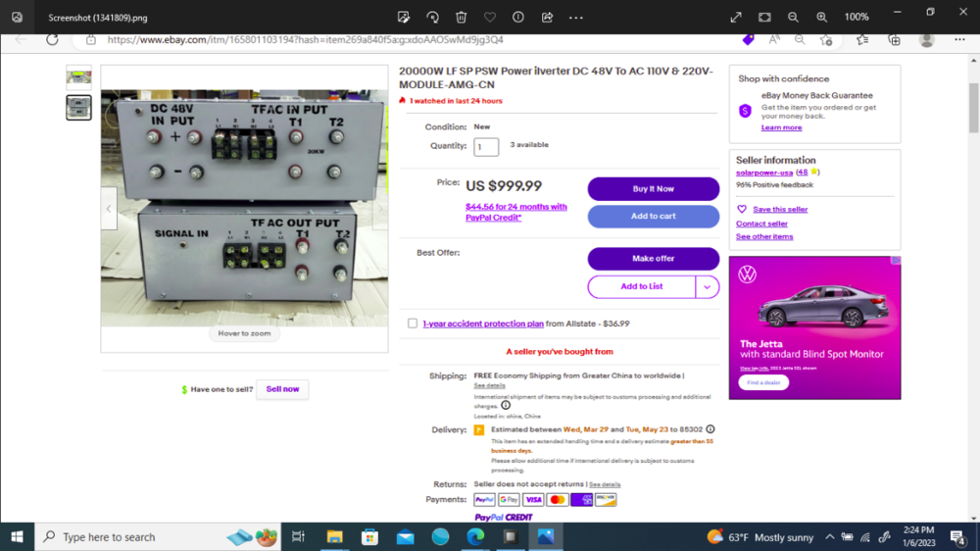Open the Photos three-dot more options menu
980x551 pixels.
[x=576, y=18]
